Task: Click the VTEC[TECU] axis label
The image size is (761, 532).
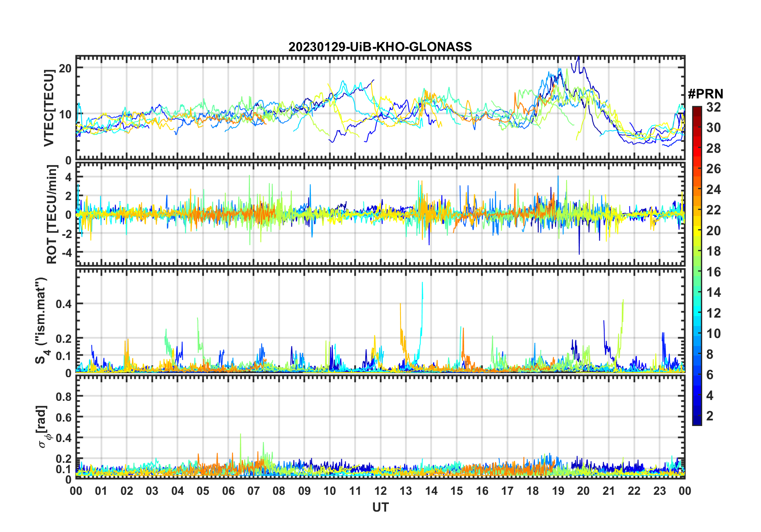Action: click(49, 108)
